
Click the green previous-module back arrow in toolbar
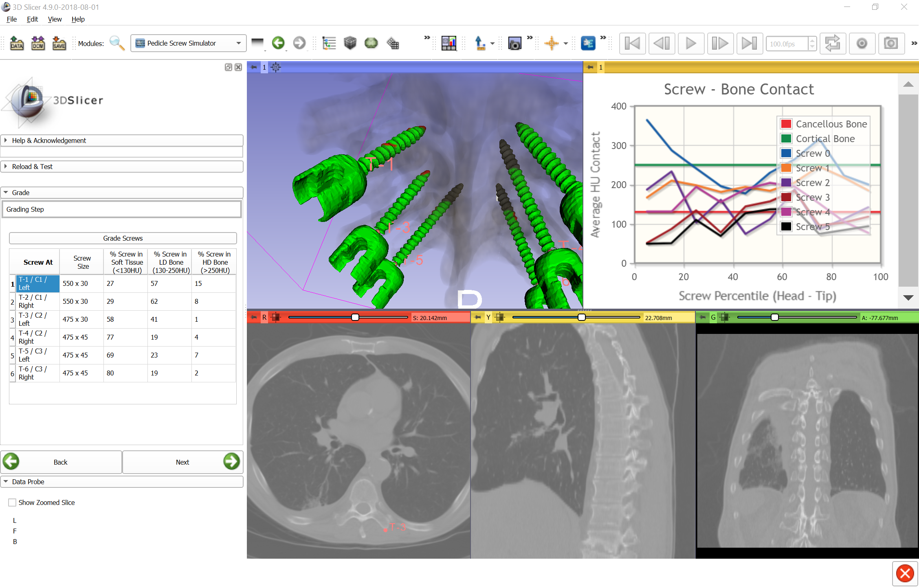[278, 43]
